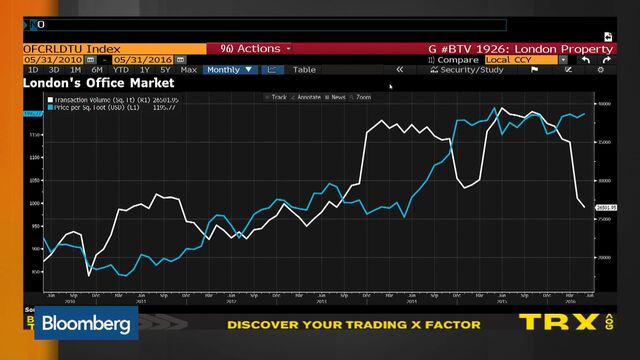Click the OFCRLDTU Index security field
Screen dimensions: 640x360
(x=115, y=49)
